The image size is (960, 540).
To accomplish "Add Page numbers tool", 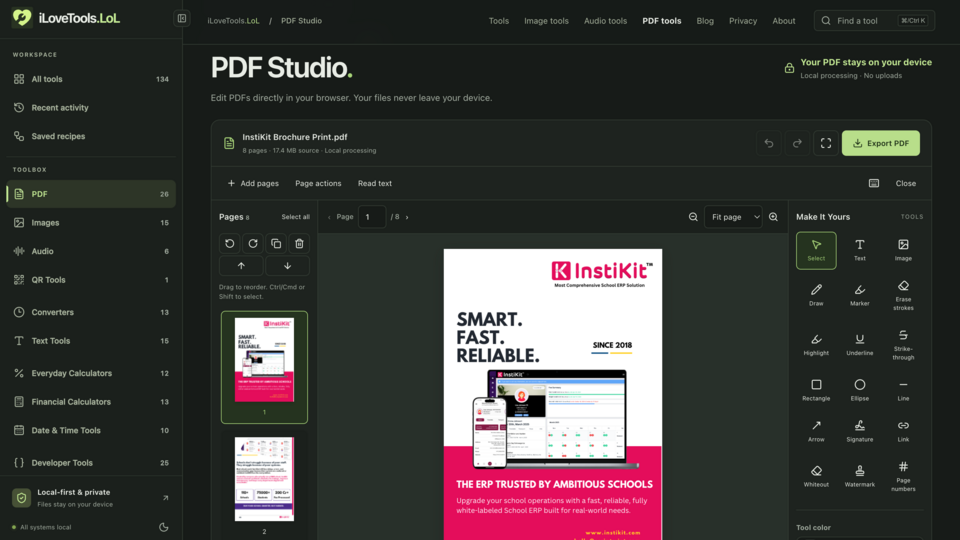I will tap(903, 476).
